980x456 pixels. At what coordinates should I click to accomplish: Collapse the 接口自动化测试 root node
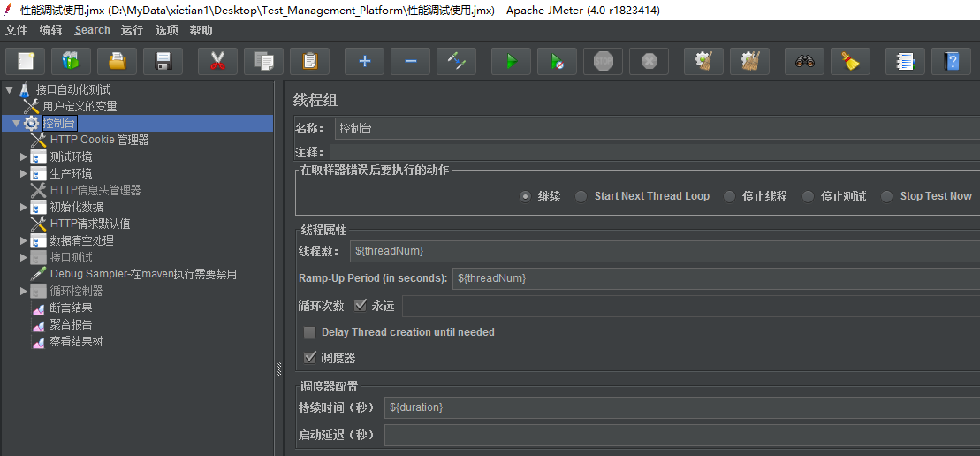coord(10,90)
